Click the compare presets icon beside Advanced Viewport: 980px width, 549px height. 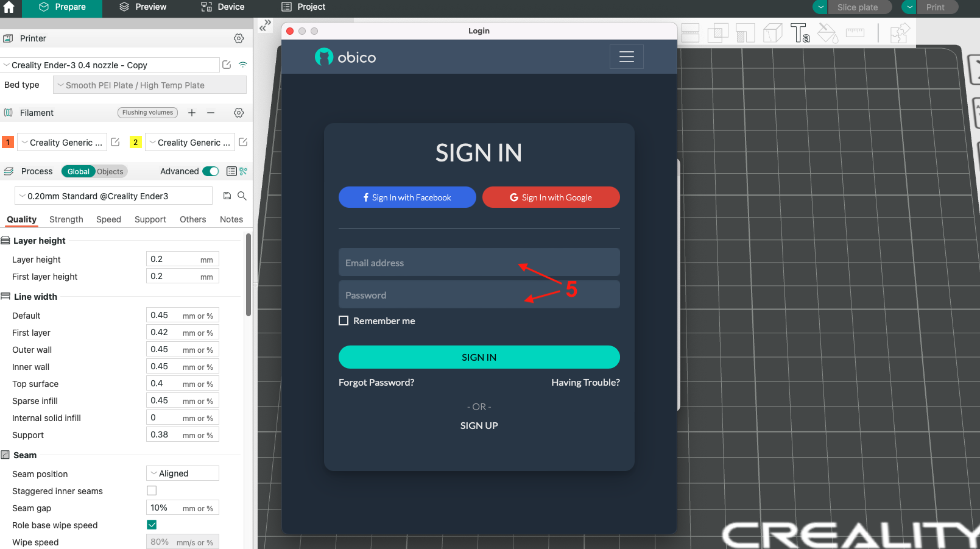tap(244, 171)
